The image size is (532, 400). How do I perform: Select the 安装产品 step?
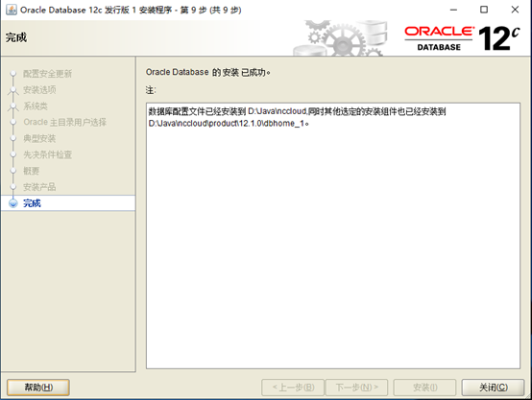click(39, 187)
